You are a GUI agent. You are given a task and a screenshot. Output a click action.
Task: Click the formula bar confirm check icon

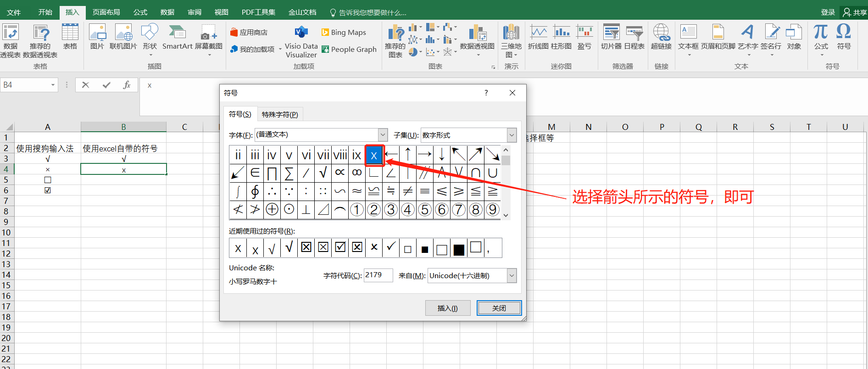[106, 85]
